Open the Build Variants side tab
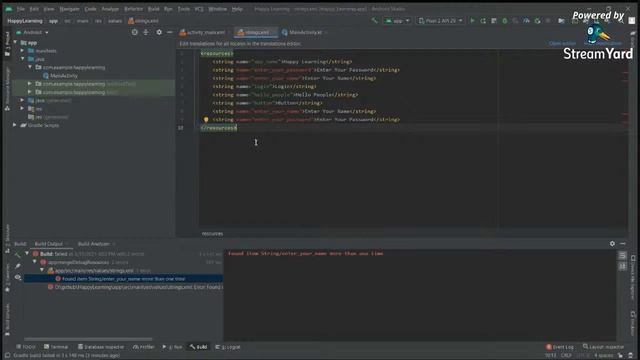 [7, 319]
